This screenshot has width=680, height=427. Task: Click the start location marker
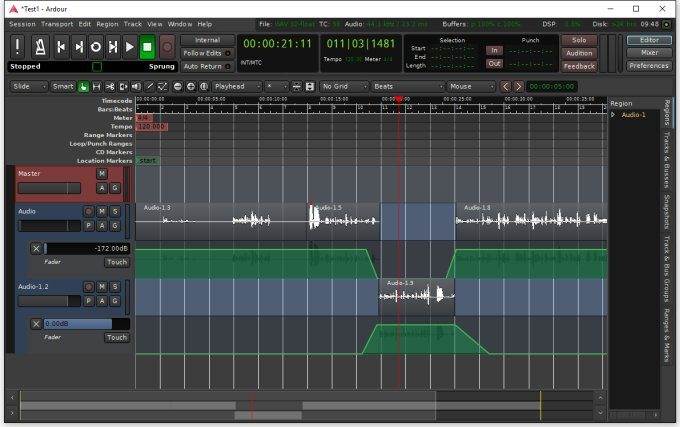[x=147, y=160]
